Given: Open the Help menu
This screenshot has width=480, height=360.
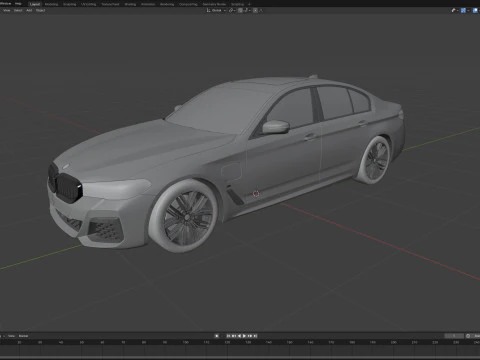Looking at the screenshot, I should [18, 3].
